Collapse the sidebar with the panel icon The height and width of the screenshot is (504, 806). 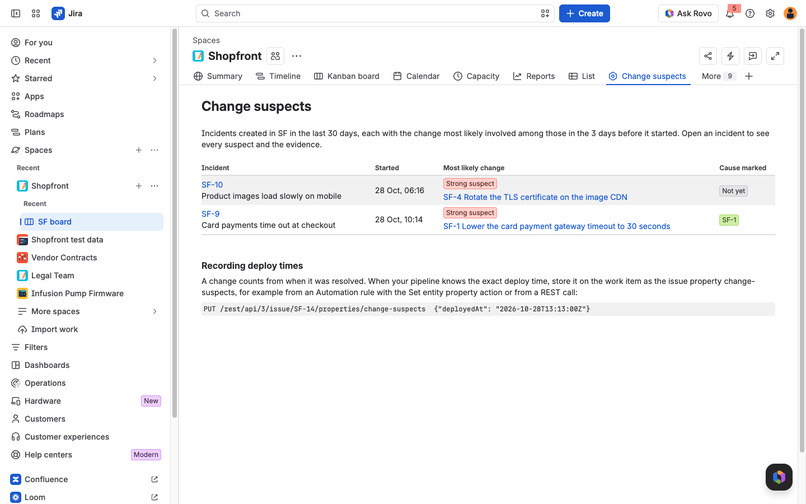coord(15,13)
